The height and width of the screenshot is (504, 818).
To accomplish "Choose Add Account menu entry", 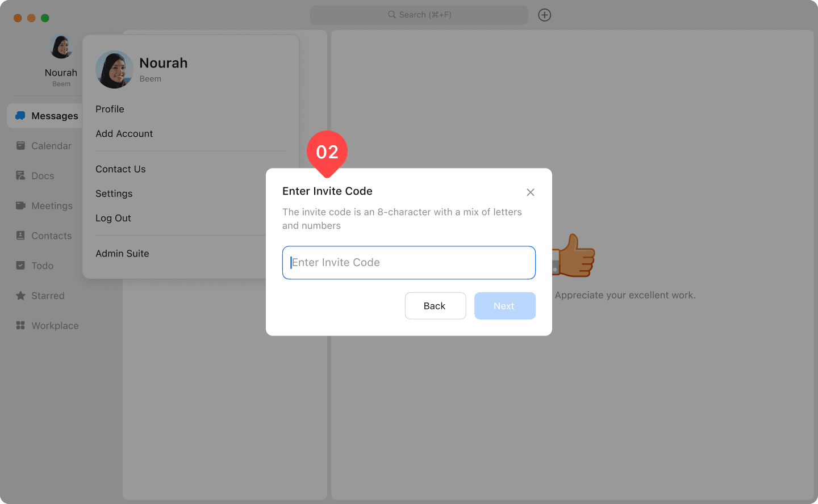I will click(x=124, y=133).
